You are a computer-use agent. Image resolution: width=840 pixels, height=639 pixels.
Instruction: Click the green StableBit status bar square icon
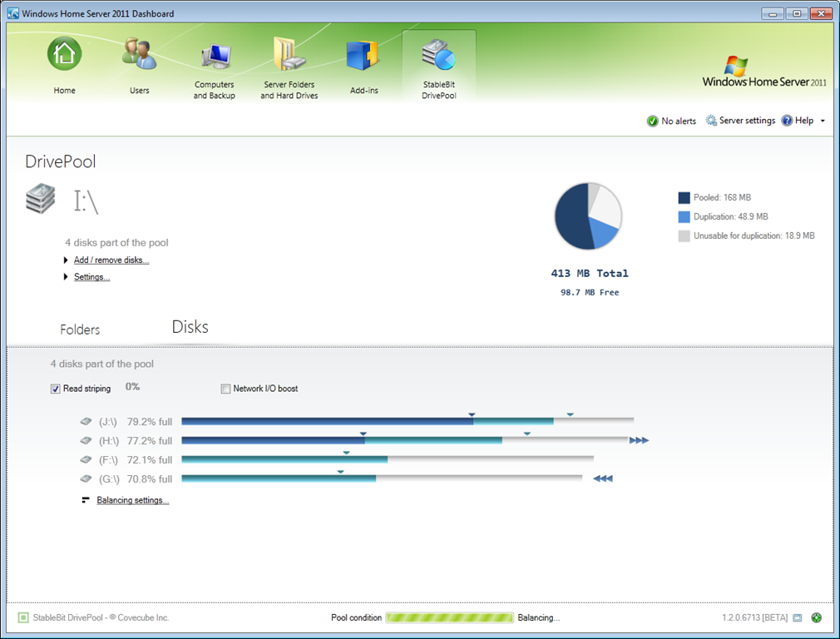point(23,617)
